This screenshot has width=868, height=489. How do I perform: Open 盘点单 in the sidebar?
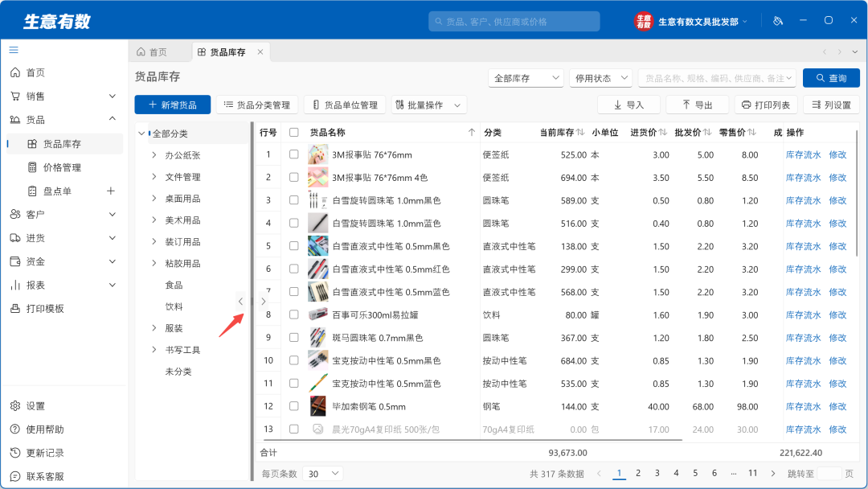coord(57,191)
